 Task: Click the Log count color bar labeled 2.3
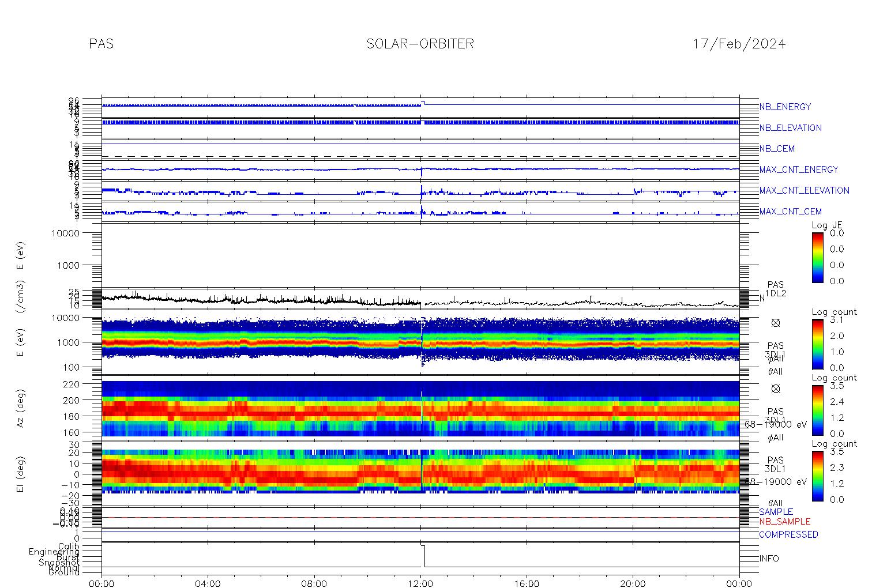pos(818,476)
